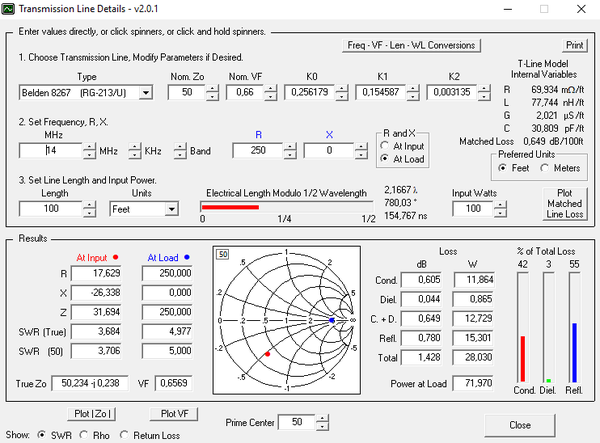This screenshot has width=600, height=443.
Task: Select the At Input radio button
Action: coord(386,146)
